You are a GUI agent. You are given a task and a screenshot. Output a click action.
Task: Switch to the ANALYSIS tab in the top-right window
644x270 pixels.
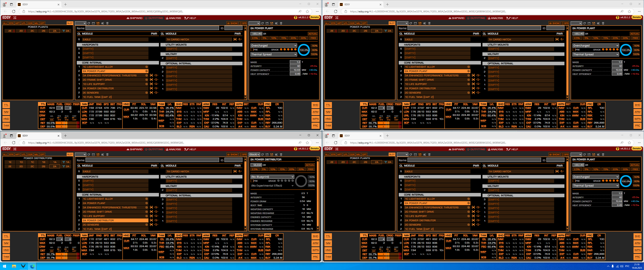click(x=495, y=18)
